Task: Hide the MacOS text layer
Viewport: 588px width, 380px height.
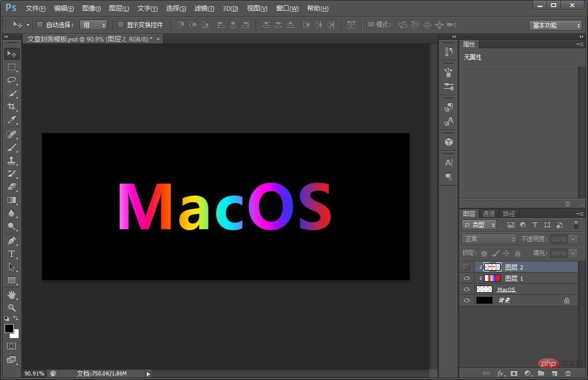Action: click(466, 289)
